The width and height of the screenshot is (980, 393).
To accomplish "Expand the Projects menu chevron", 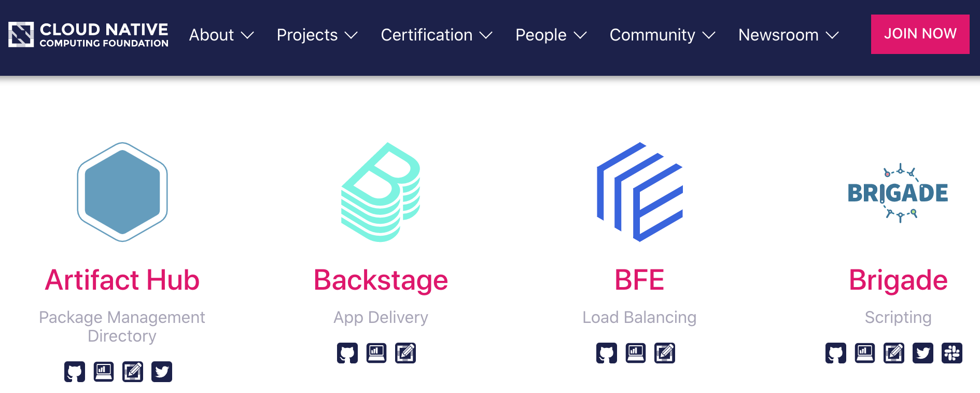I will point(351,35).
